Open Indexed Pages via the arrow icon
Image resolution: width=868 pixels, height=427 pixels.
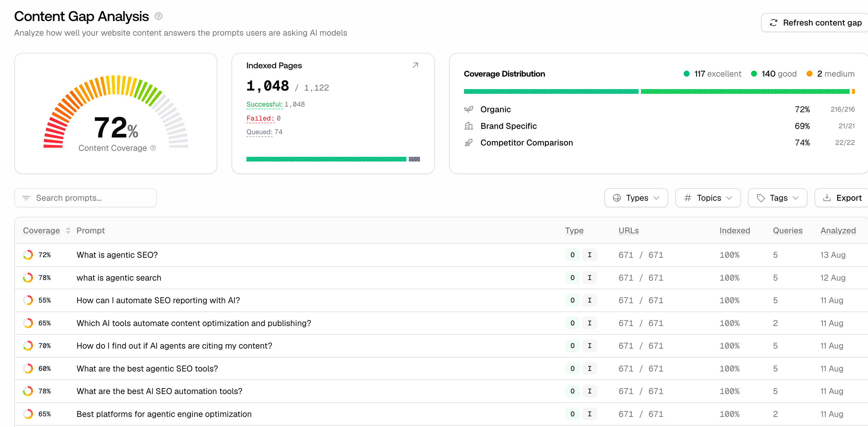[415, 65]
